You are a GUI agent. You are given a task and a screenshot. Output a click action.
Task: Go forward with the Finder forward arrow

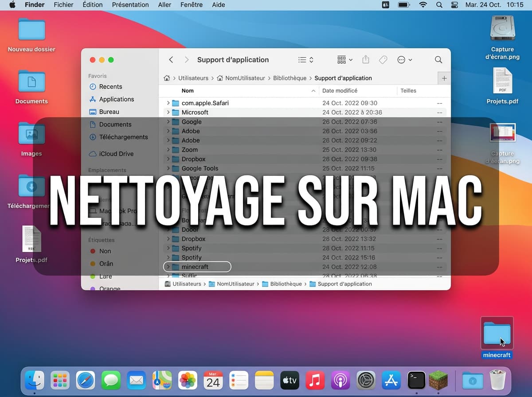[187, 60]
